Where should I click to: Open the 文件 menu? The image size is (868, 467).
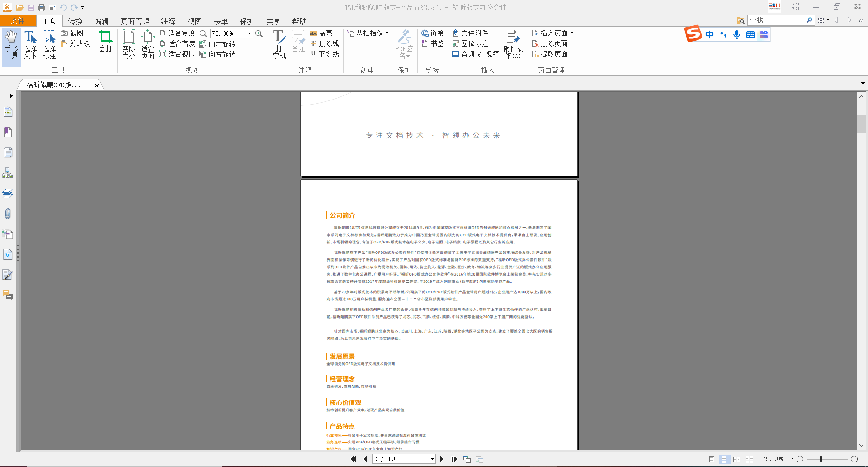[18, 21]
